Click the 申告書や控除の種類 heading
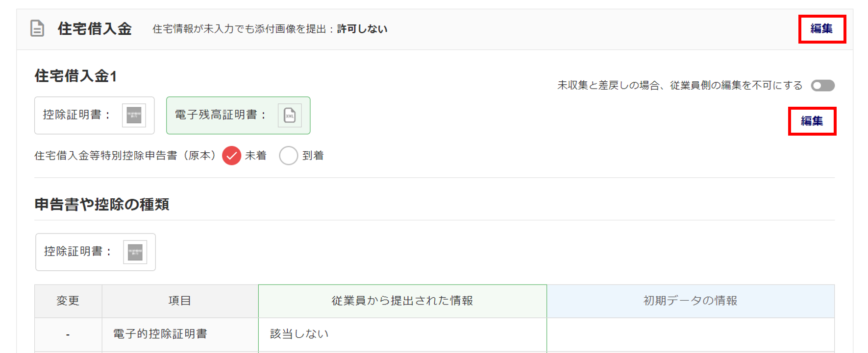 (102, 204)
